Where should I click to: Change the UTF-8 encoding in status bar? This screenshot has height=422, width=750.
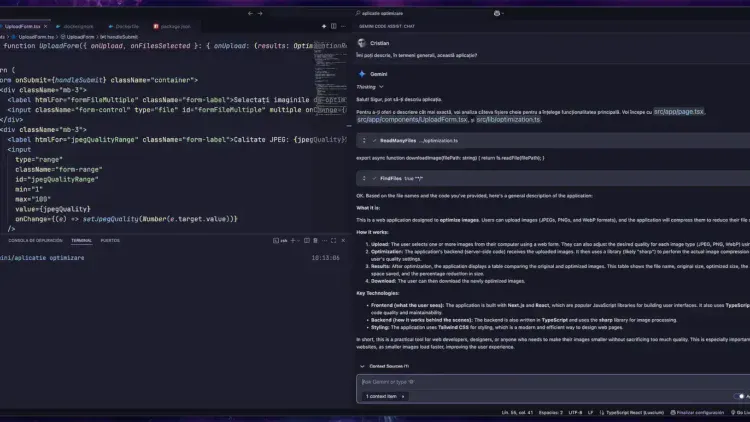click(x=575, y=412)
